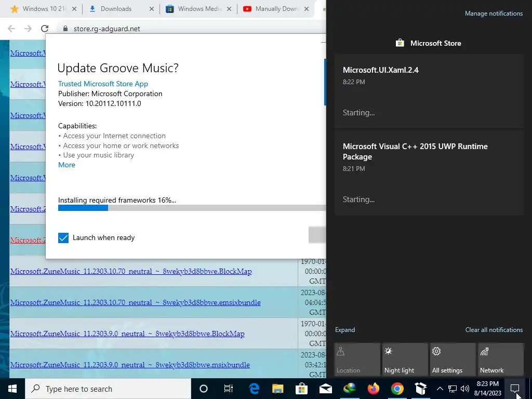Open Cortana circle icon on taskbar
The width and height of the screenshot is (532, 399).
click(204, 389)
